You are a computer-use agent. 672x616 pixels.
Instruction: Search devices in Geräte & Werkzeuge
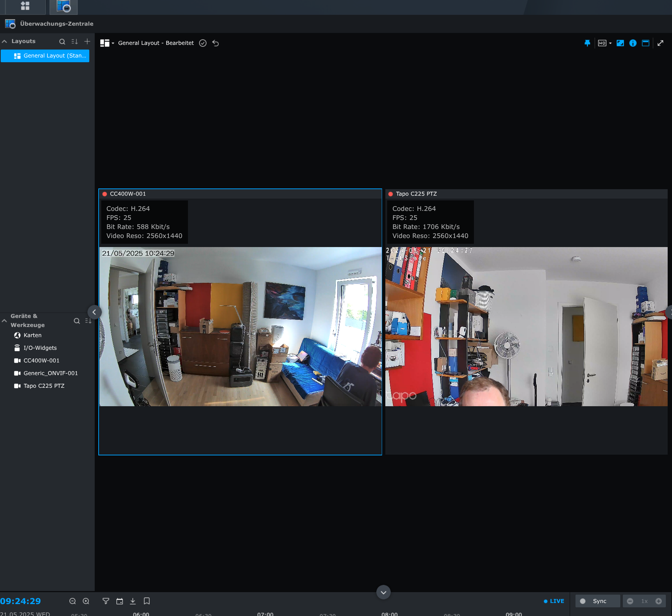click(x=77, y=321)
